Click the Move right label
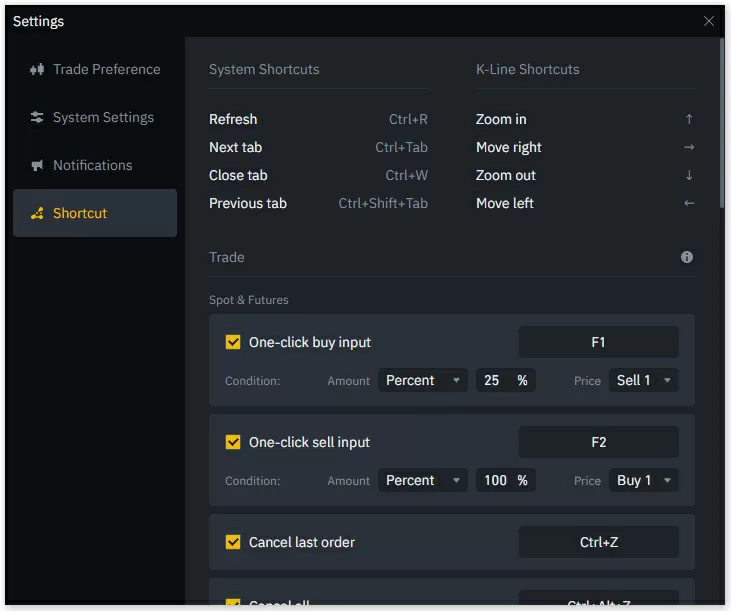The image size is (731, 611). 509,147
